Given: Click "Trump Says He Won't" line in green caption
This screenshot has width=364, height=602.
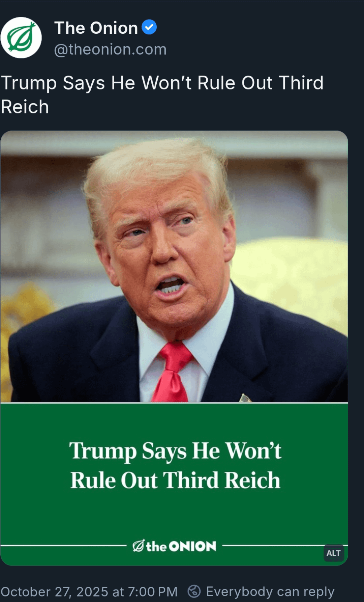Looking at the screenshot, I should point(175,451).
